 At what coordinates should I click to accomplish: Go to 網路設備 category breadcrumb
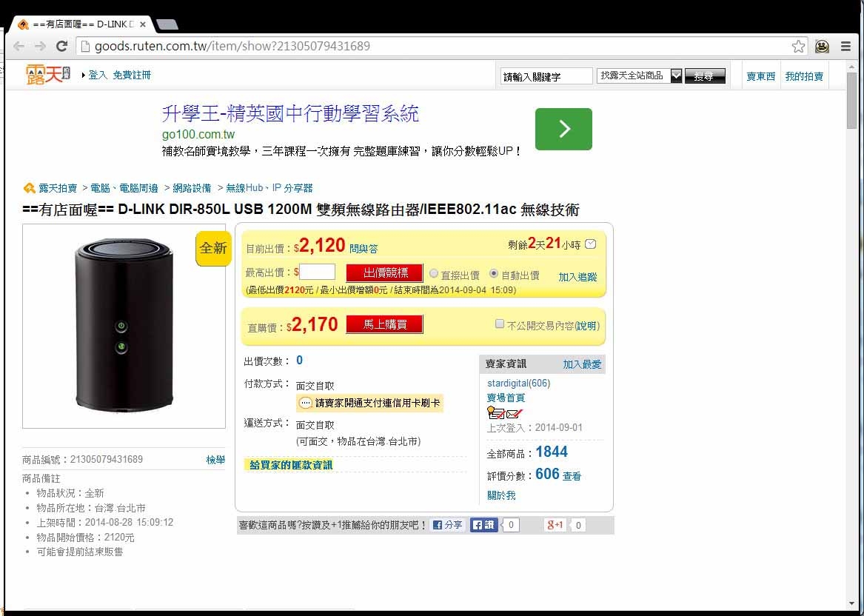(192, 189)
